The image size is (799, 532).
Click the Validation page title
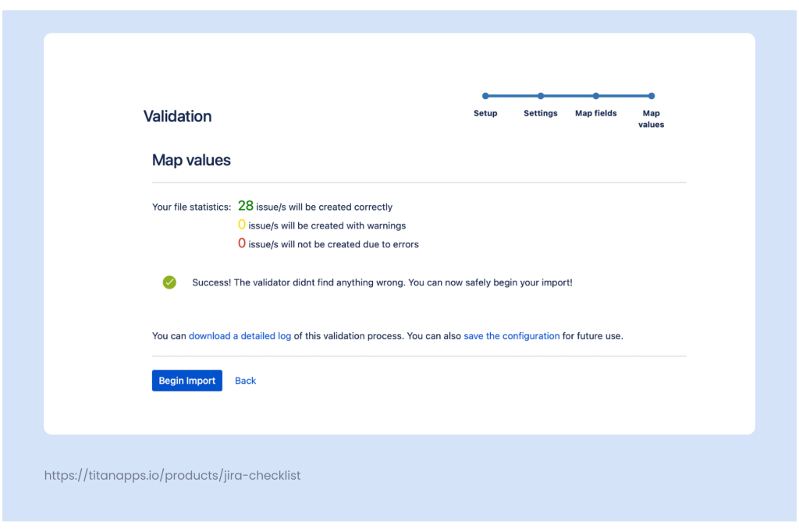point(177,116)
